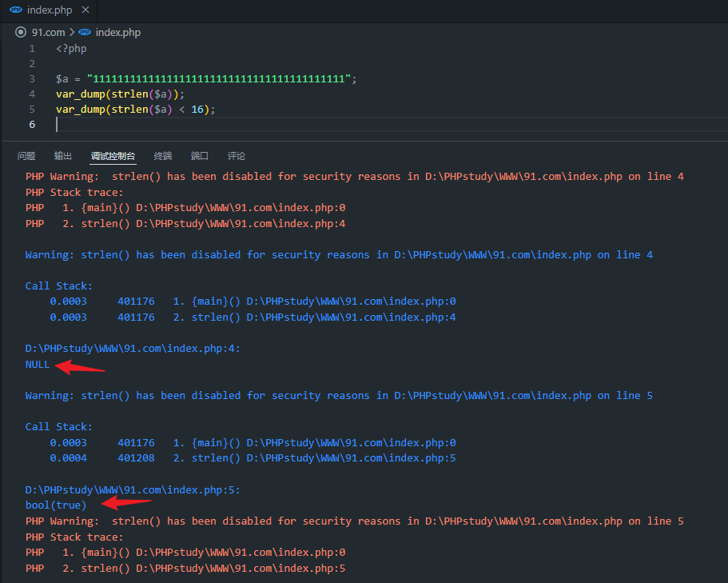Click the PHP icon on index.php tab

[x=15, y=10]
